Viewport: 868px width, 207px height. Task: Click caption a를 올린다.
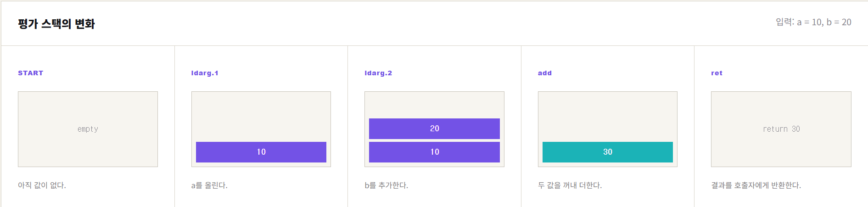click(209, 185)
